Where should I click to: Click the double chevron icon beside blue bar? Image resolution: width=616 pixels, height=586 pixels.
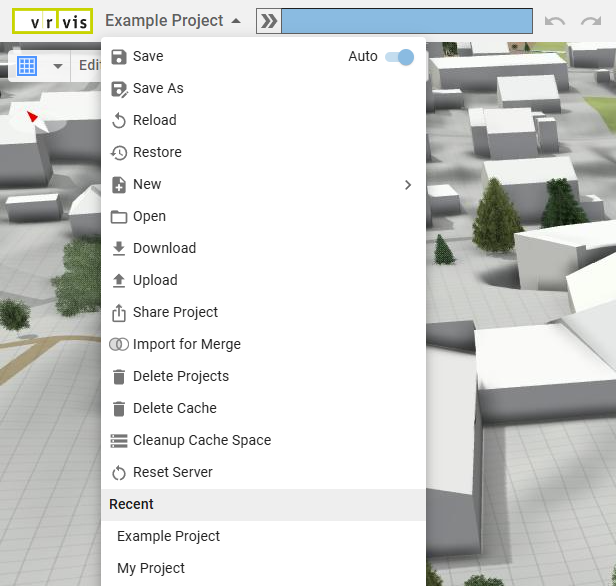269,21
